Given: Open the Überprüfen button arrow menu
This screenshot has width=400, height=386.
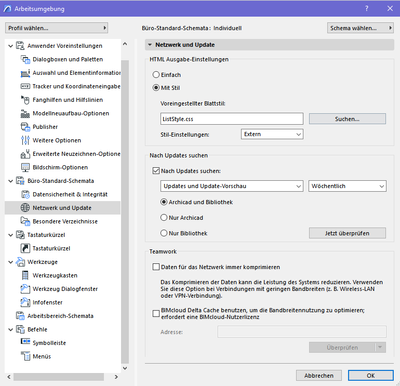Looking at the screenshot, I should (x=380, y=347).
